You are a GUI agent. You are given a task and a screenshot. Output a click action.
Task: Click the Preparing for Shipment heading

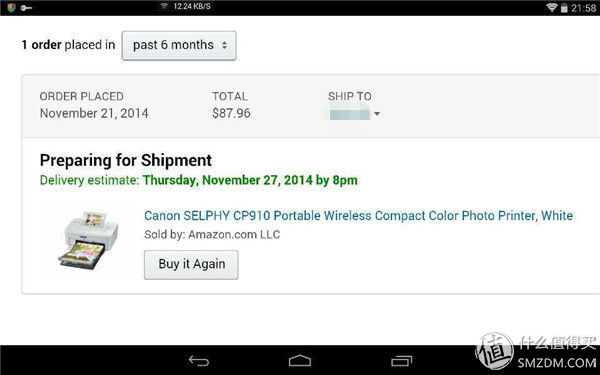tap(126, 160)
